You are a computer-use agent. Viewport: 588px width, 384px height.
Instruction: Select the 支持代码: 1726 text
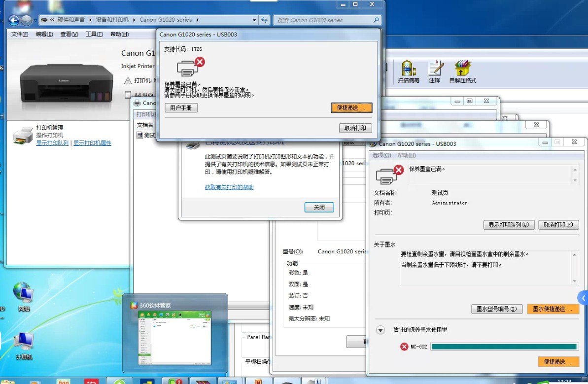tap(183, 49)
